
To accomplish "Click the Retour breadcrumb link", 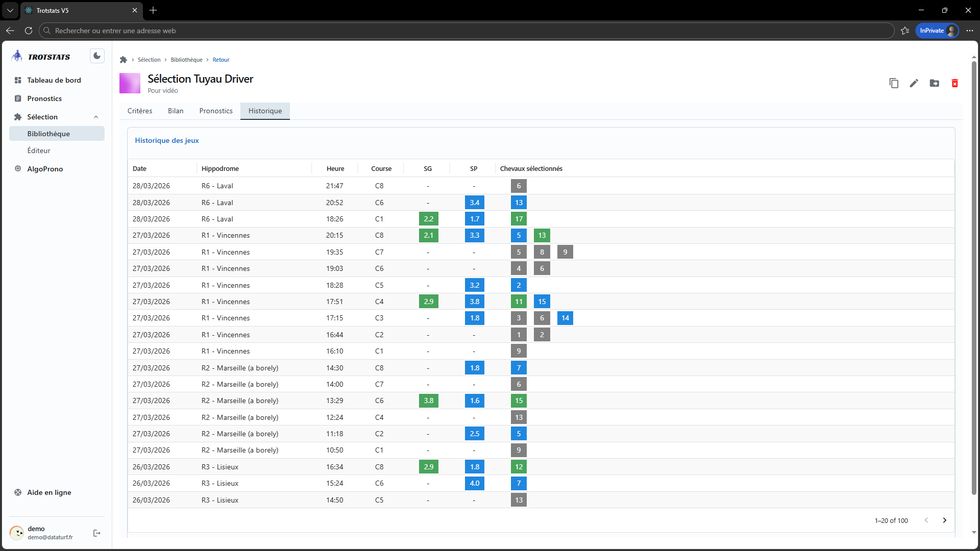I will click(220, 60).
